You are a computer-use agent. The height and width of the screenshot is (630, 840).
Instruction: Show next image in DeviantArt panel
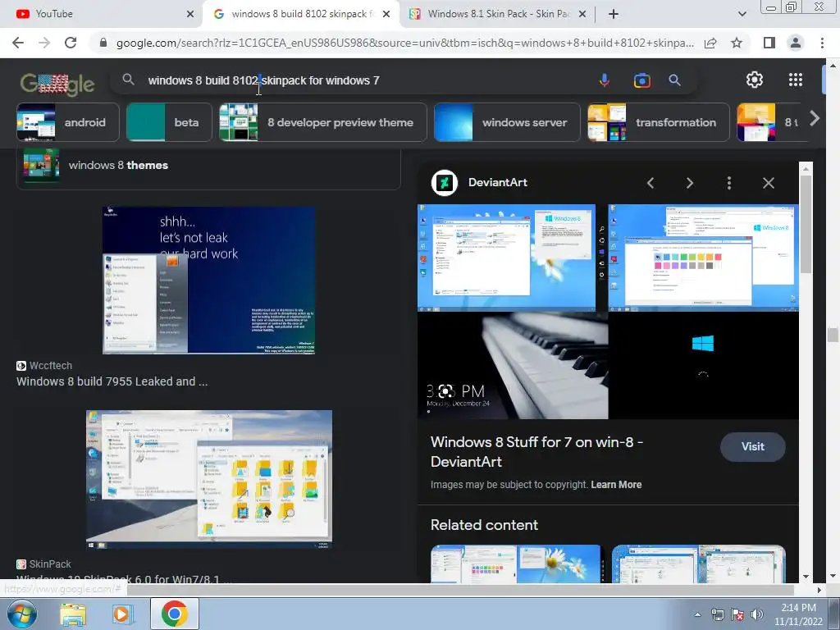[689, 183]
